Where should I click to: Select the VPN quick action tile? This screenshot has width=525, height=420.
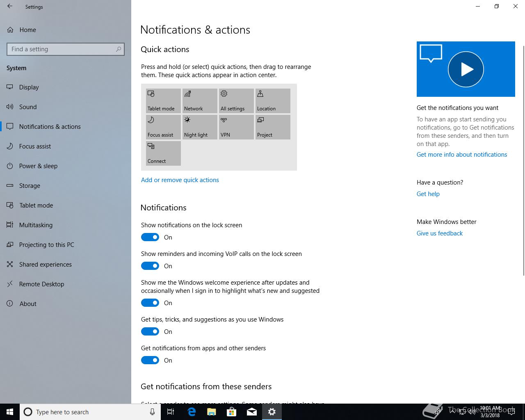tap(236, 127)
